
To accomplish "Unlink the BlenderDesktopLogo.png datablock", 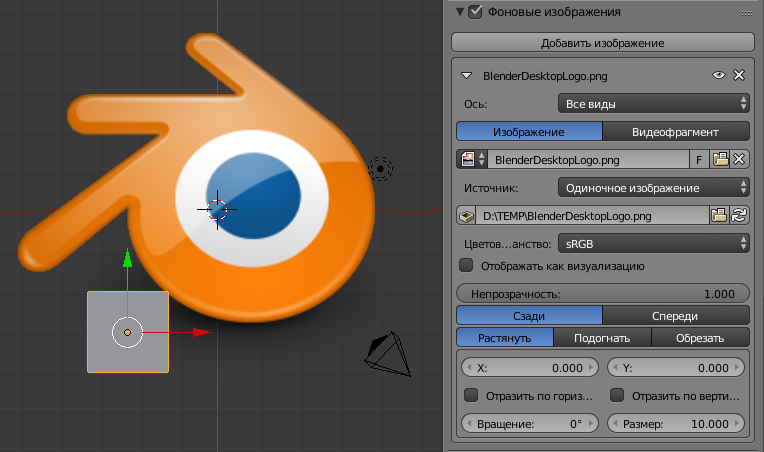I will [x=739, y=159].
